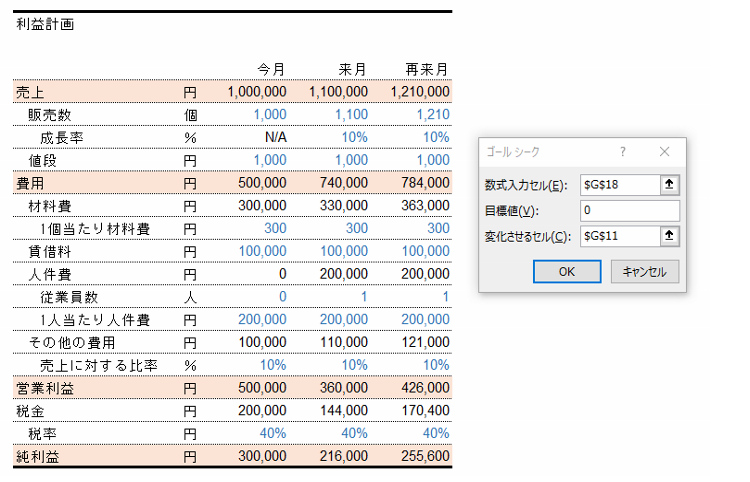Select the 税率 row label
Image resolution: width=750 pixels, height=482 pixels.
(x=43, y=434)
